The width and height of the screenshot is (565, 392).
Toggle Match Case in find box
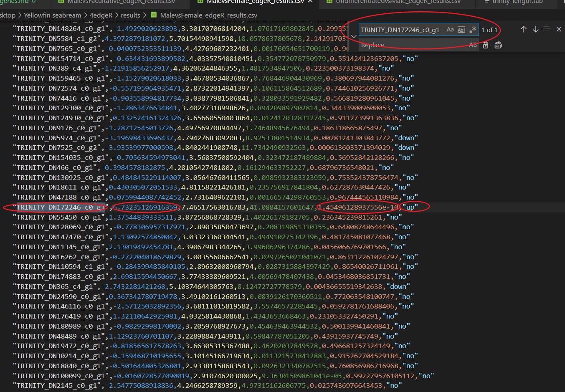point(450,30)
